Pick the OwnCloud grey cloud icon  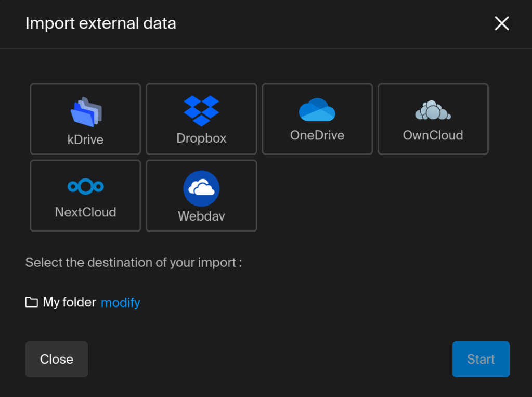[433, 110]
